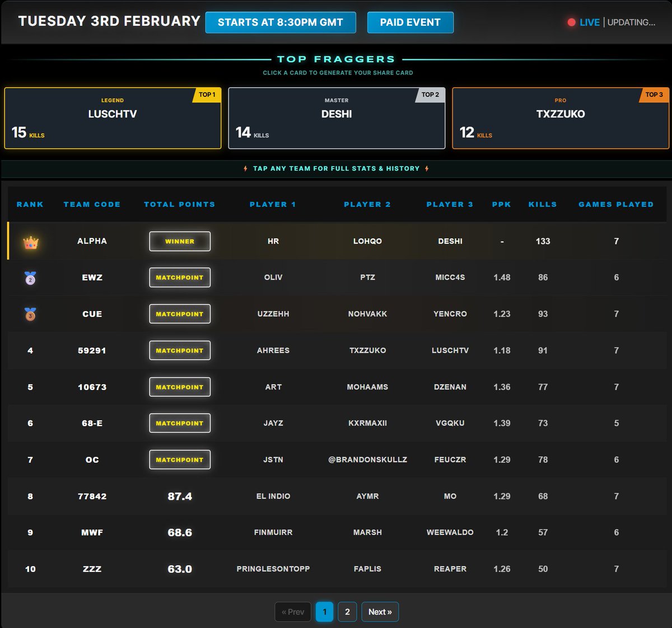
Task: Click the PLAYER 3 column header
Action: (x=450, y=204)
